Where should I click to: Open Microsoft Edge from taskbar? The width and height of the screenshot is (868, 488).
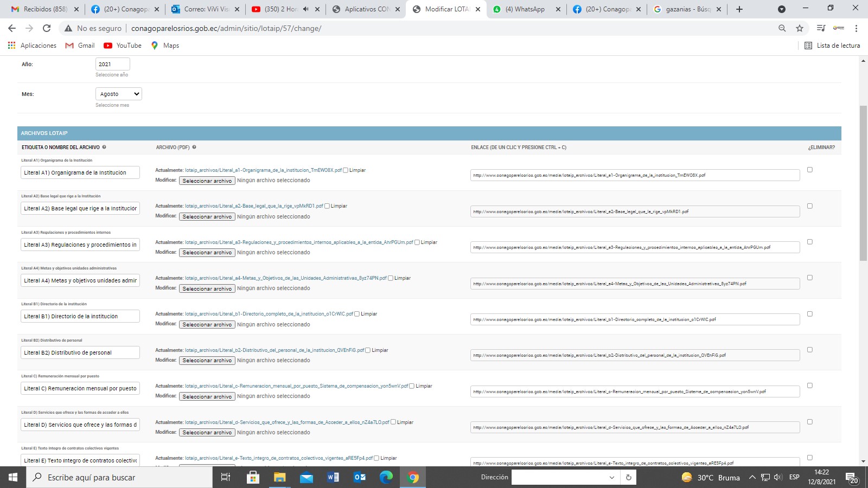click(386, 477)
